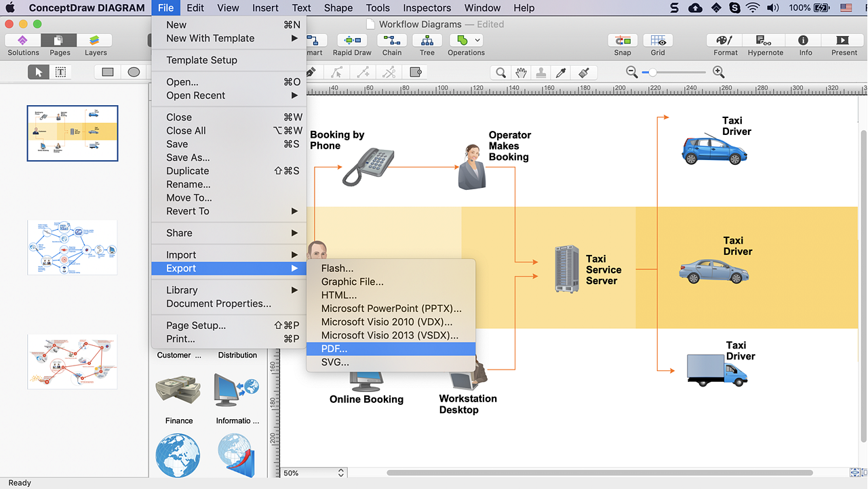Select the third page thumbnail
Screen dimensions: 868x489
pyautogui.click(x=73, y=361)
